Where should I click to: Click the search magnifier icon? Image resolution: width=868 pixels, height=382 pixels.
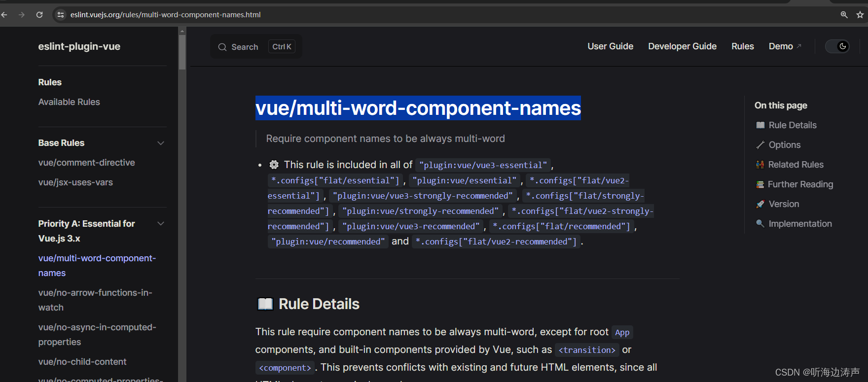coord(222,47)
